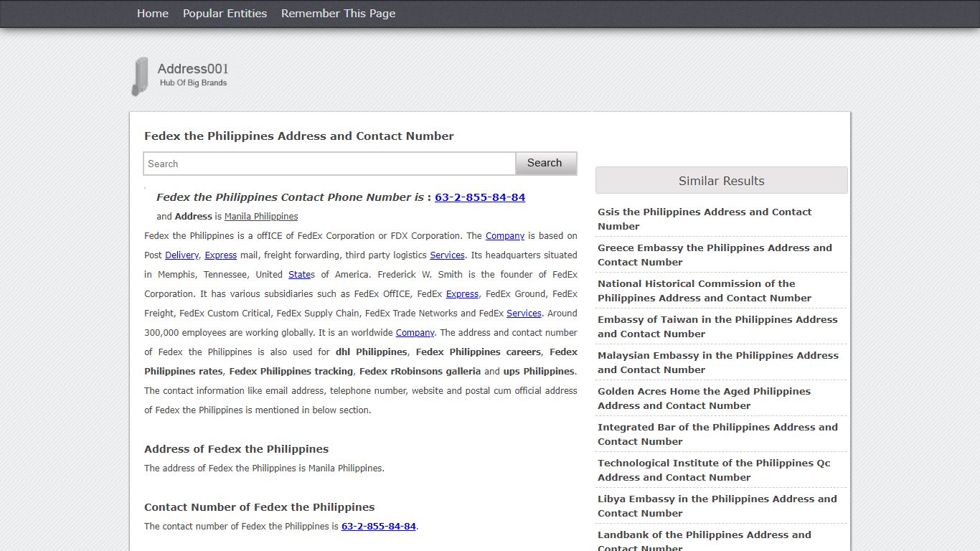
Task: Click the page title 'Fedex the Philippines Address and Contact Number'
Action: [299, 136]
